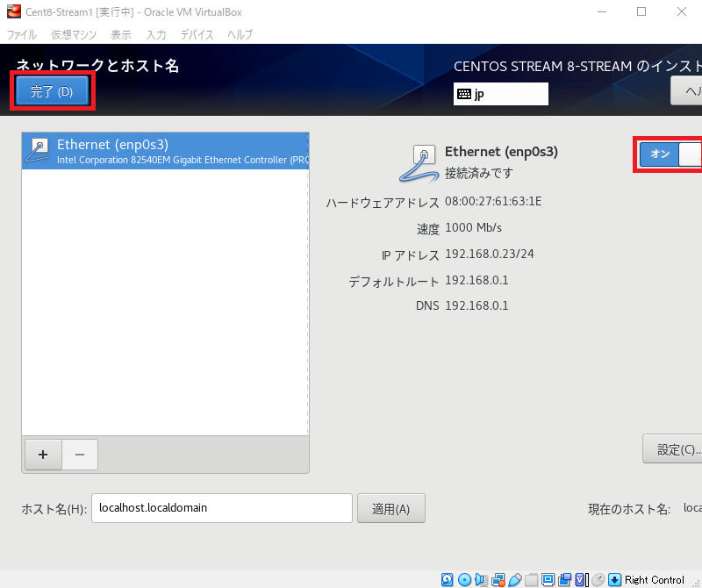Screen dimensions: 702x588
Task: Click the display monitor icon in status bar
Action: (548, 579)
